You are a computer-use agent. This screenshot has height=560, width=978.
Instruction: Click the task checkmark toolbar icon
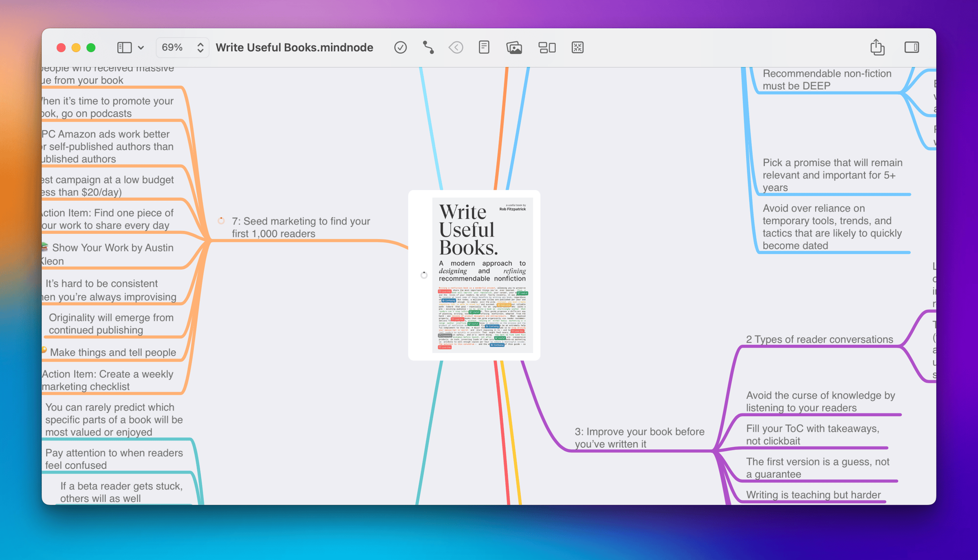pos(400,48)
